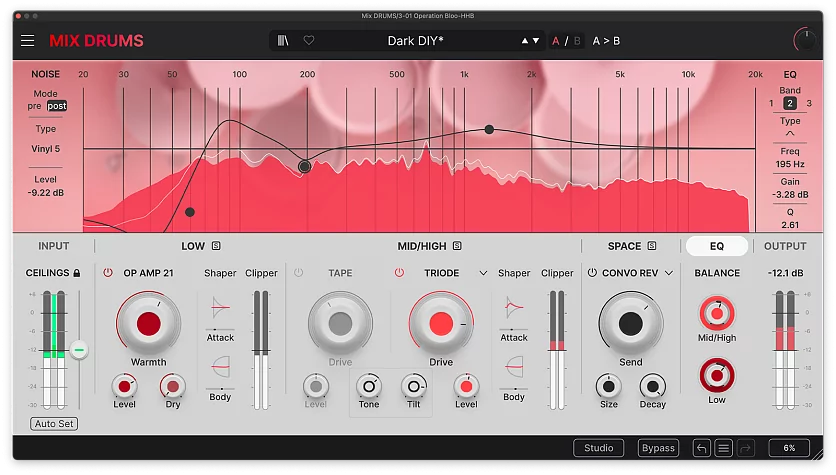Solo the SPACE section
The height and width of the screenshot is (475, 836).
click(652, 246)
